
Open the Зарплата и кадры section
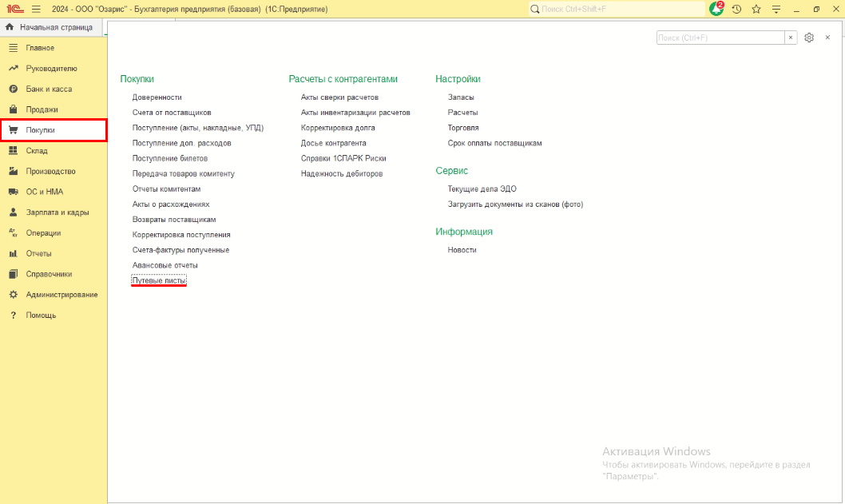(58, 212)
